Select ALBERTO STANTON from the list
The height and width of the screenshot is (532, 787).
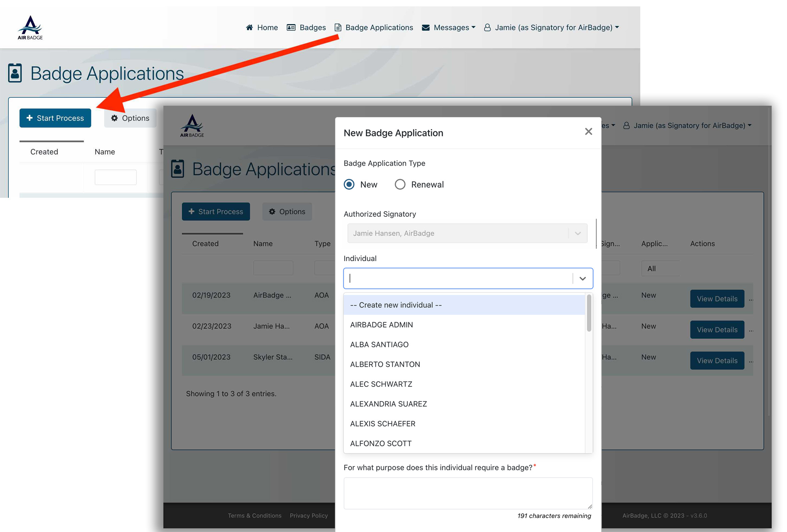pos(385,364)
